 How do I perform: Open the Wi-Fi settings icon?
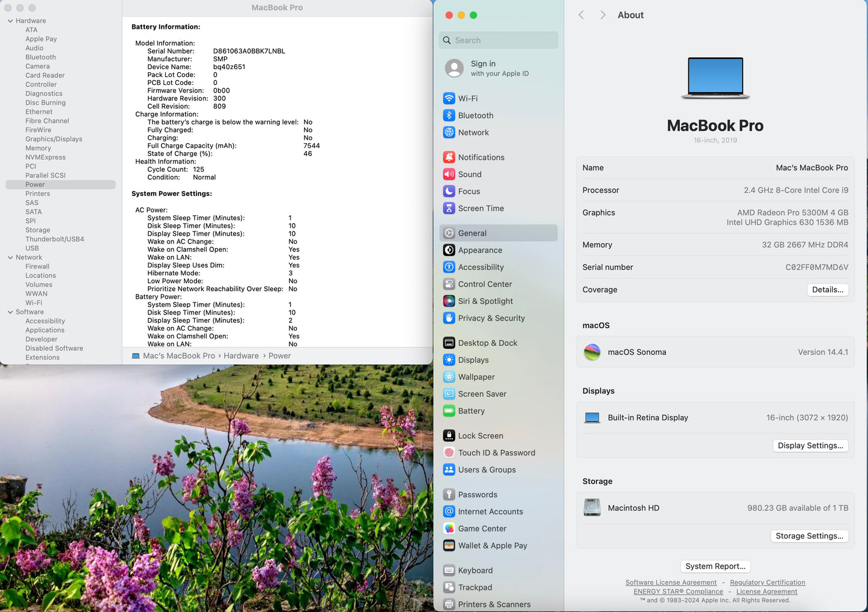point(449,99)
